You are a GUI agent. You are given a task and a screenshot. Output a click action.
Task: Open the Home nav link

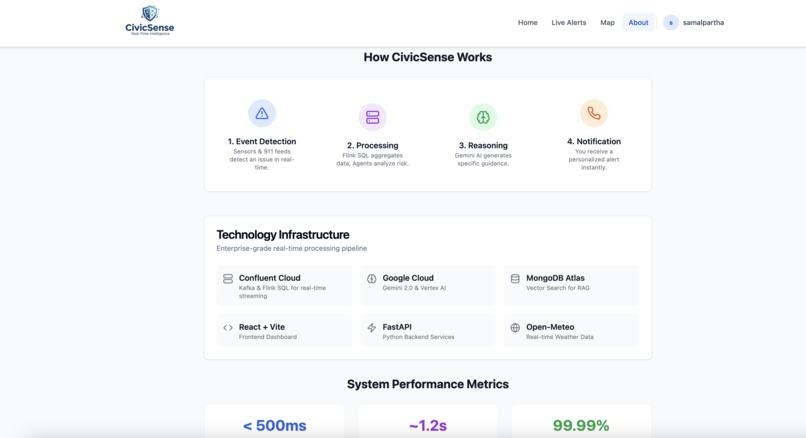527,23
